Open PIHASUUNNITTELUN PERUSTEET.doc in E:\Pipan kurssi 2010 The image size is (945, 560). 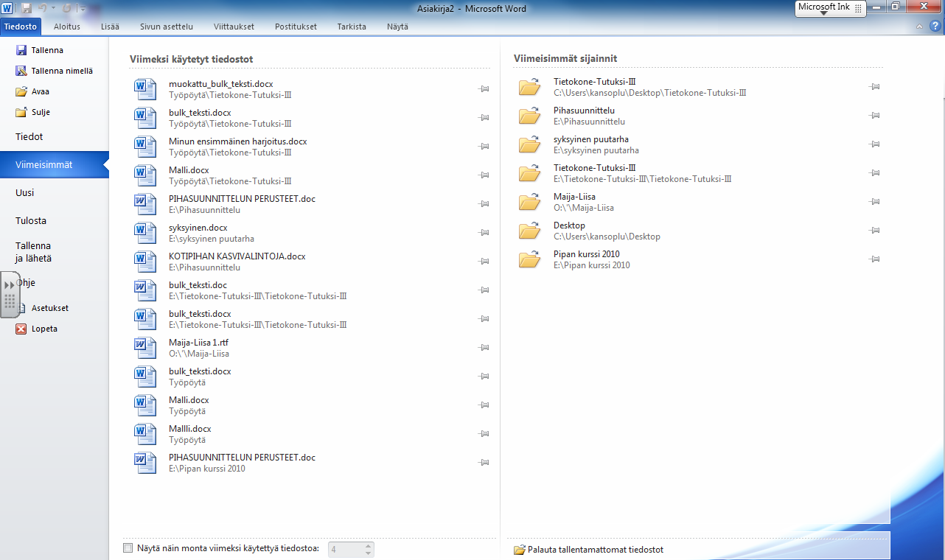310,463
